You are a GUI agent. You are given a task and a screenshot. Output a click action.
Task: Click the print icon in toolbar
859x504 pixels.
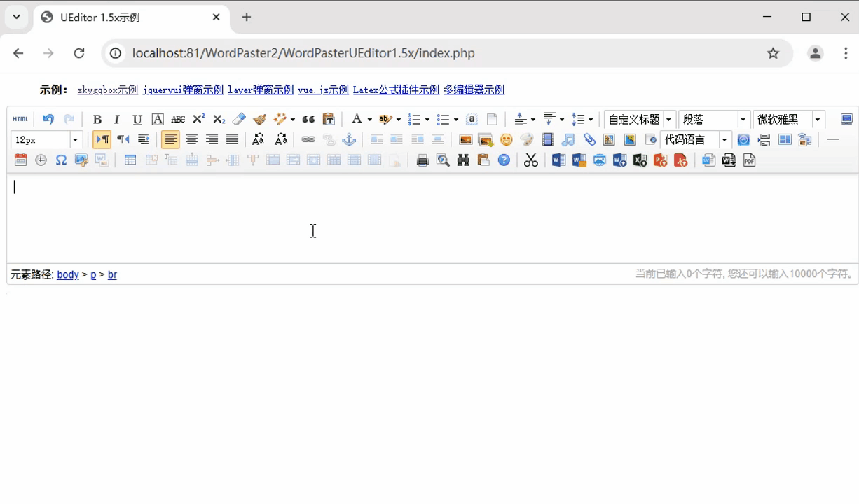(422, 160)
